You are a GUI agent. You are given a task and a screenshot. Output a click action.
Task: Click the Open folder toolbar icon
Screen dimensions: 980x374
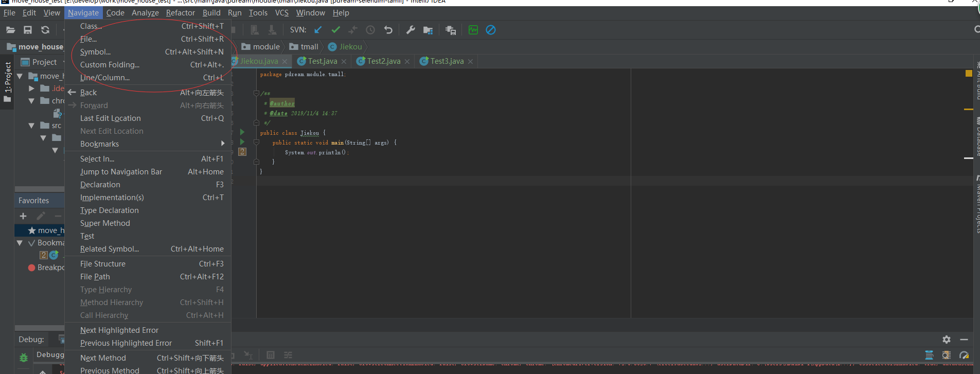10,30
